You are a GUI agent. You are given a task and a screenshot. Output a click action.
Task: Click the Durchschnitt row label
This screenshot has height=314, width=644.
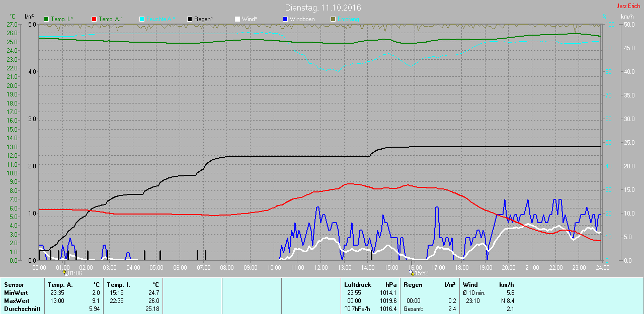pos(22,309)
